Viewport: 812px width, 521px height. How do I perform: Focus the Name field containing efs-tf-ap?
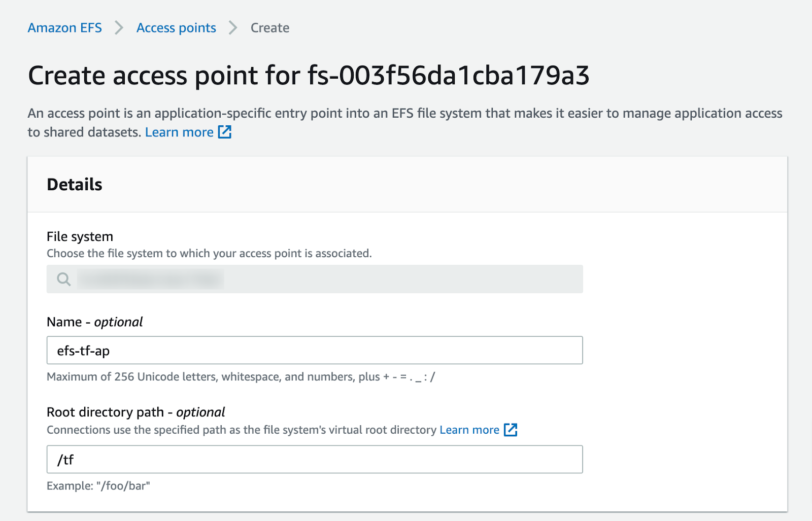[x=314, y=350]
